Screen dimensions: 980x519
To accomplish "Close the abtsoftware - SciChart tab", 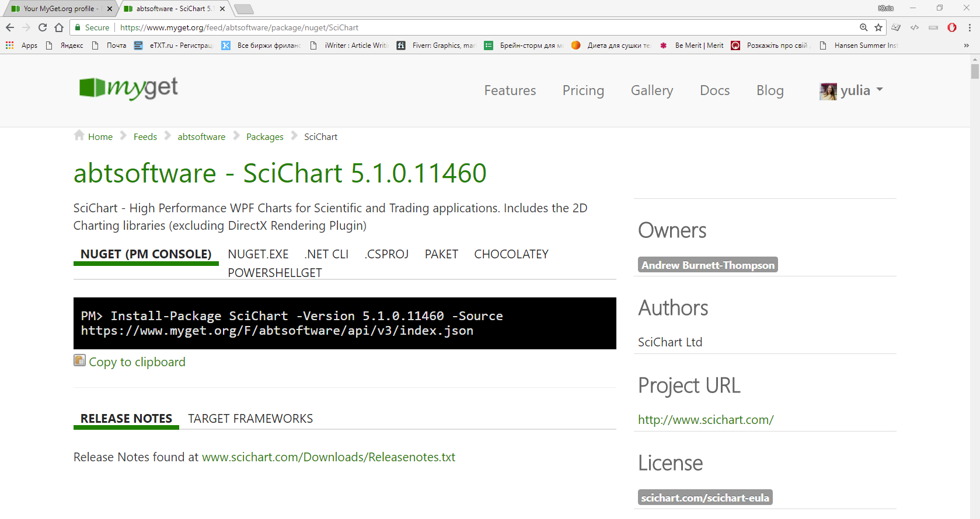I will pos(222,9).
